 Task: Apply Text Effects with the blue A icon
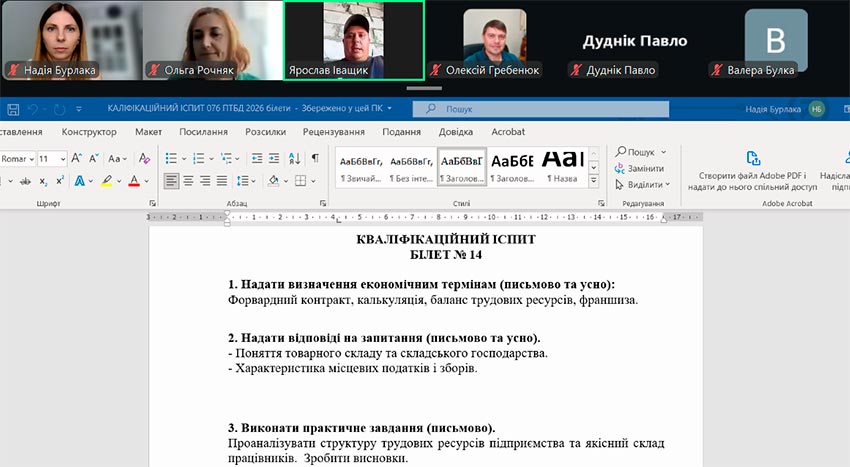click(x=80, y=181)
